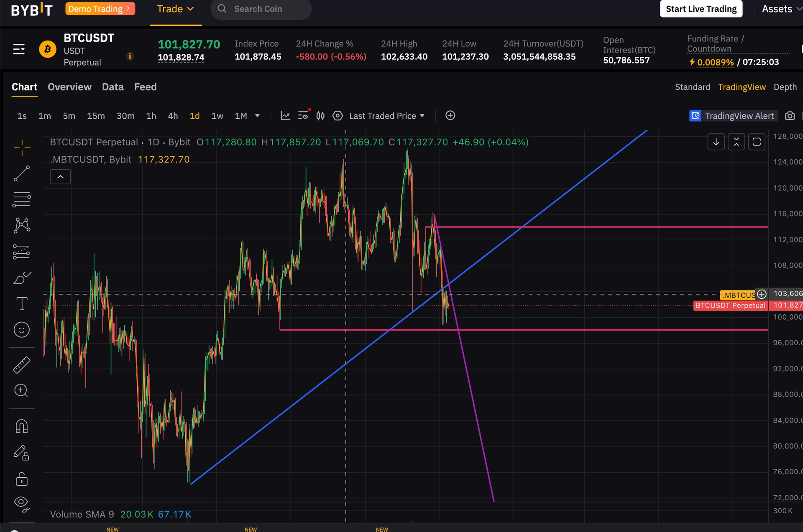Viewport: 803px width, 532px height.
Task: Click the Start Live Trading button
Action: pos(701,9)
